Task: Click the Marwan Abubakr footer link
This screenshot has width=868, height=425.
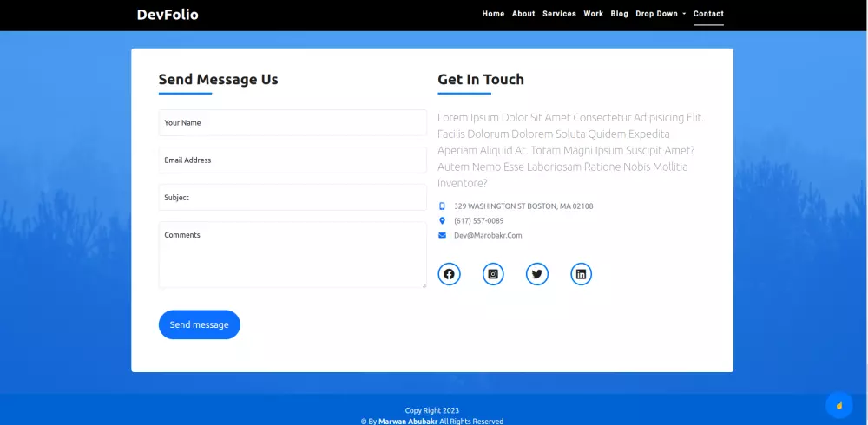Action: click(408, 422)
